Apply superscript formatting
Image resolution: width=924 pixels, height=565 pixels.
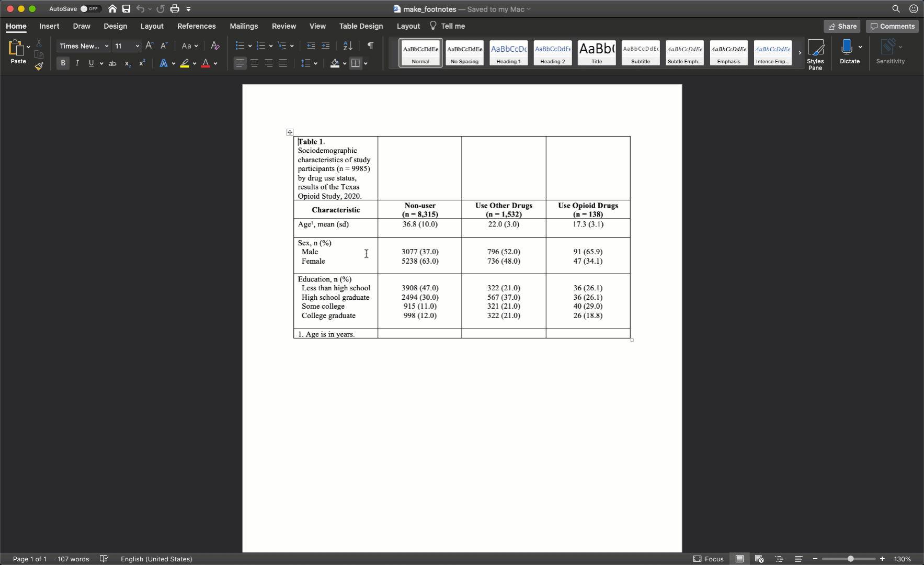(142, 63)
